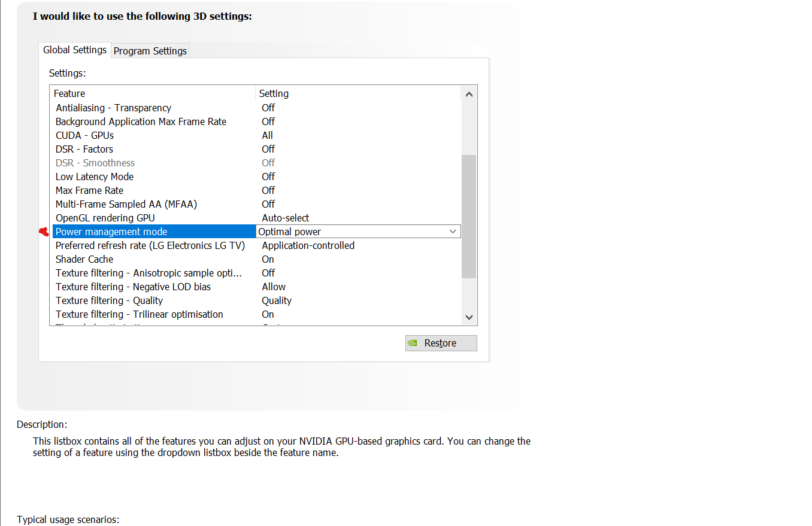Click the DSR - Factors feature
Viewport: 812px width, 526px height.
[x=84, y=149]
